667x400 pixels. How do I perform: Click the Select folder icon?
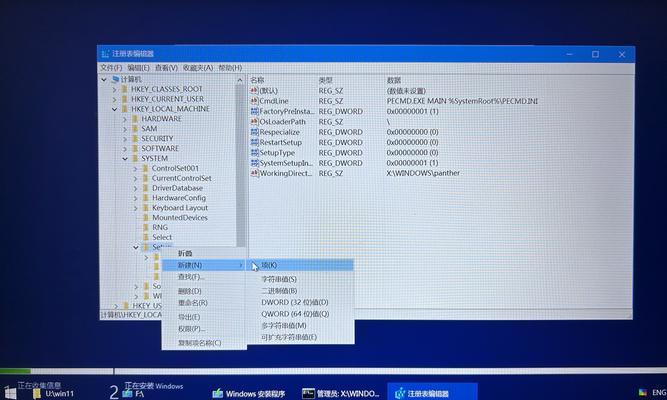click(x=145, y=237)
